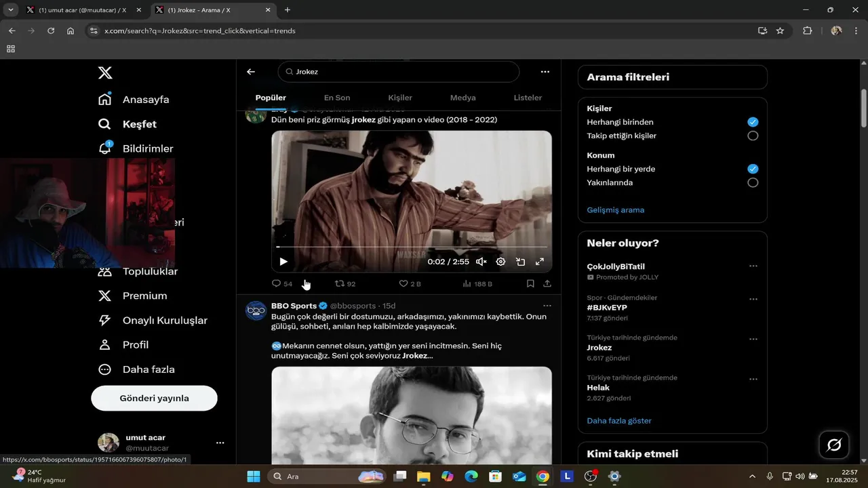Reload the page

[x=51, y=30]
